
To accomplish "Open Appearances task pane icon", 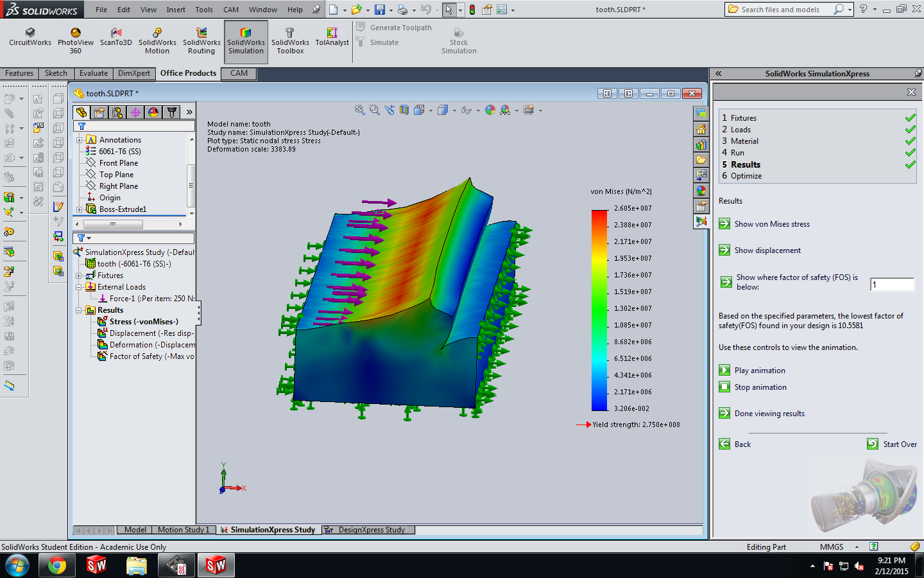I will tap(701, 191).
